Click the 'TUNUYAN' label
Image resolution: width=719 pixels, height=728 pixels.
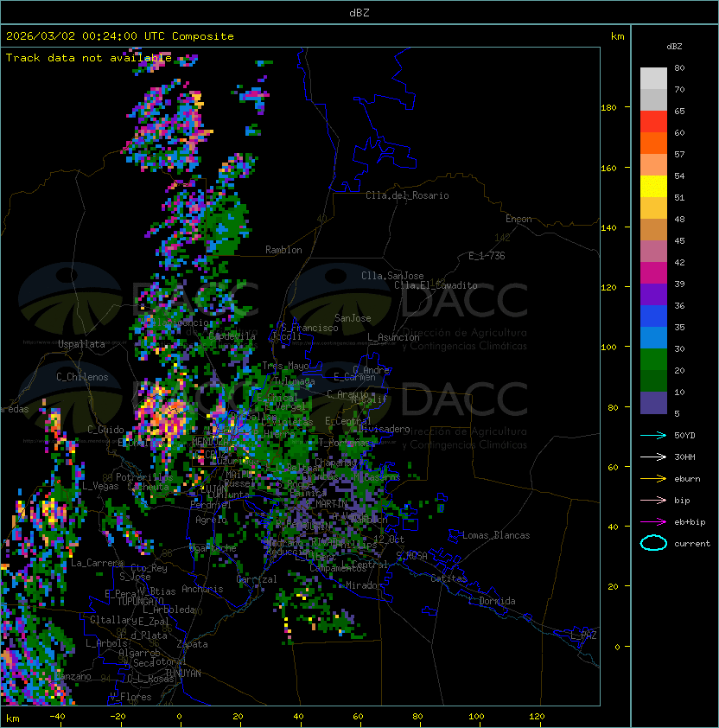tap(183, 674)
